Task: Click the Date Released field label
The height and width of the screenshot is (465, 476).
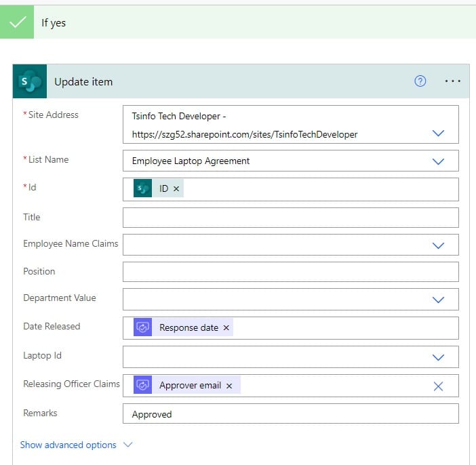Action: [x=52, y=326]
